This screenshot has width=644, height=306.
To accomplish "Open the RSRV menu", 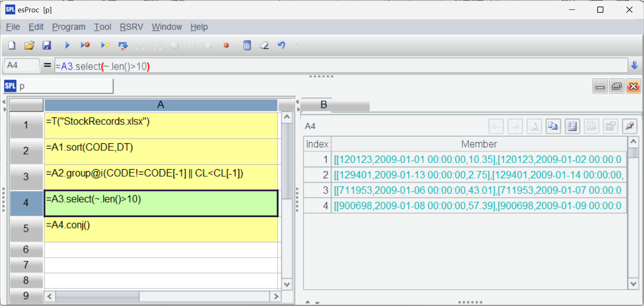I will 131,27.
